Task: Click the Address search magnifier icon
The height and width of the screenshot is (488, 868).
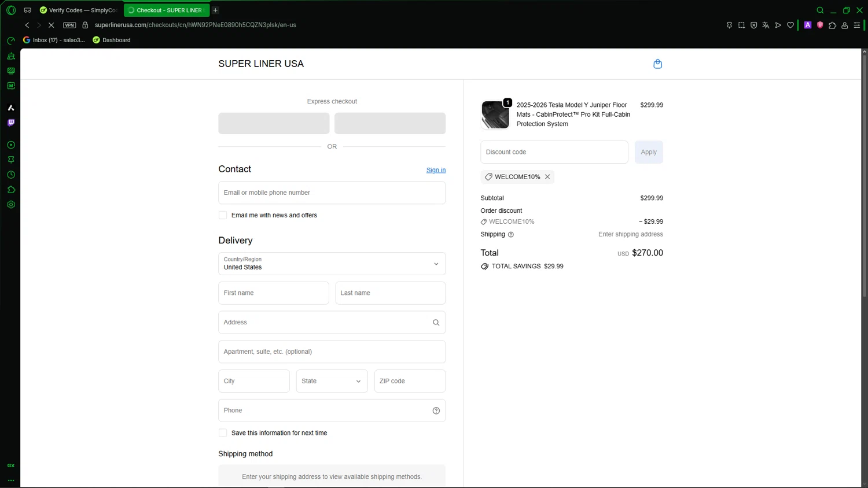Action: click(x=436, y=323)
